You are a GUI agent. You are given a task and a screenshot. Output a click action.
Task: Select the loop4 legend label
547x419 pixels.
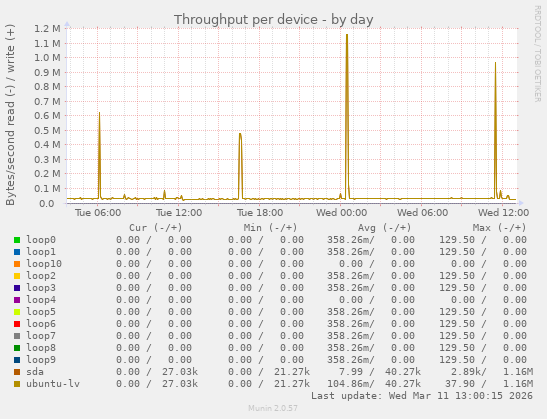coord(41,300)
